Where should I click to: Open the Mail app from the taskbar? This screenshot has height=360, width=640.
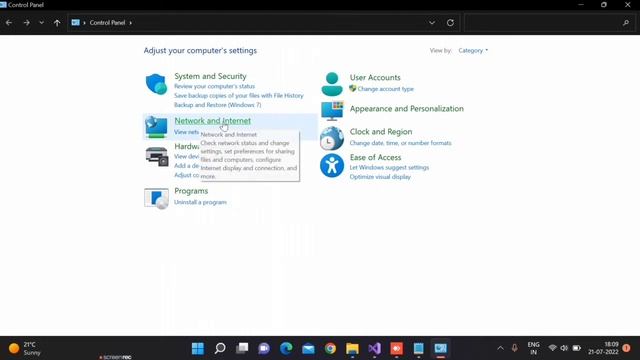308,349
